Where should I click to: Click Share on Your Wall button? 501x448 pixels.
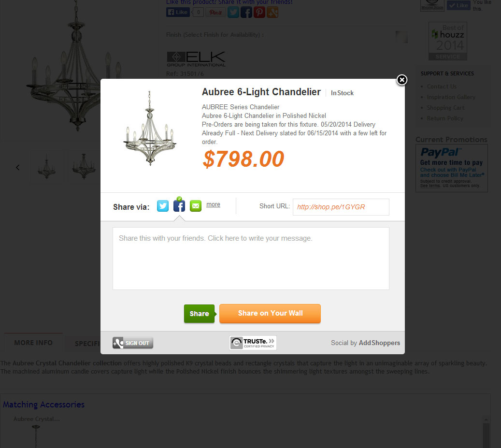point(270,314)
